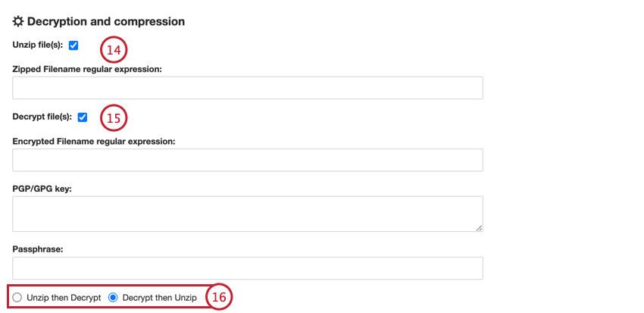Toggle the Decrypt file(s) checkbox
This screenshot has width=644, height=313.
(x=83, y=117)
